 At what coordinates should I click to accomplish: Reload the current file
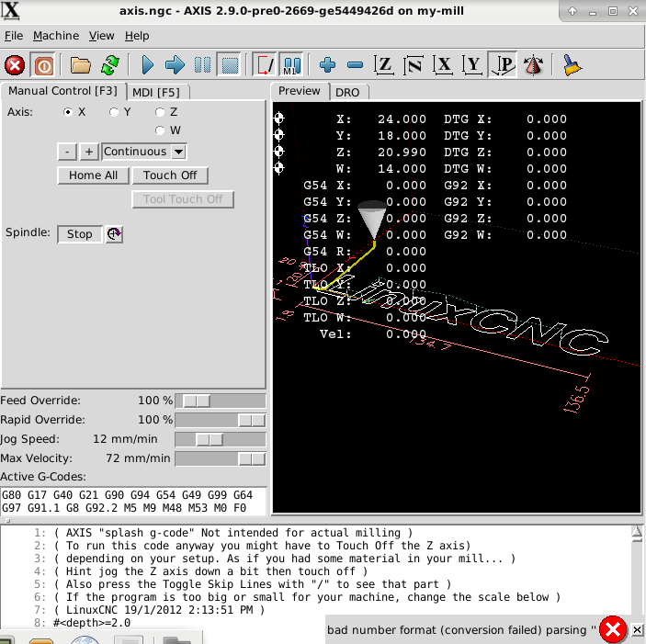(110, 65)
